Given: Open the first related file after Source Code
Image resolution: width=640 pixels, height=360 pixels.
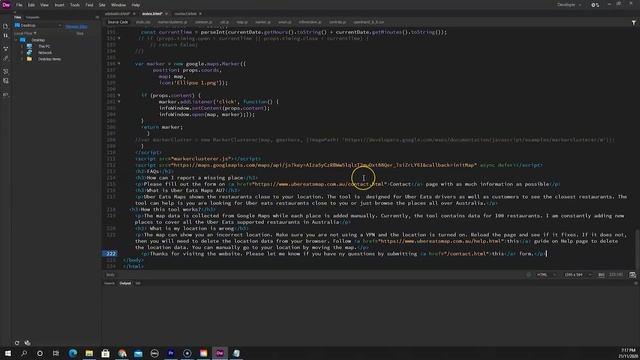Looking at the screenshot, I should click(x=143, y=22).
